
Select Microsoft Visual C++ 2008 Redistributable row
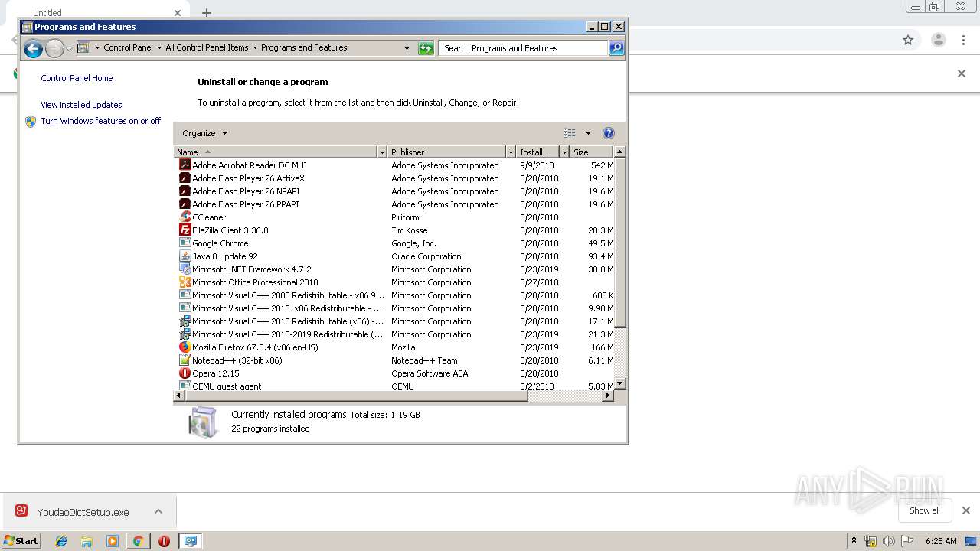(x=394, y=295)
